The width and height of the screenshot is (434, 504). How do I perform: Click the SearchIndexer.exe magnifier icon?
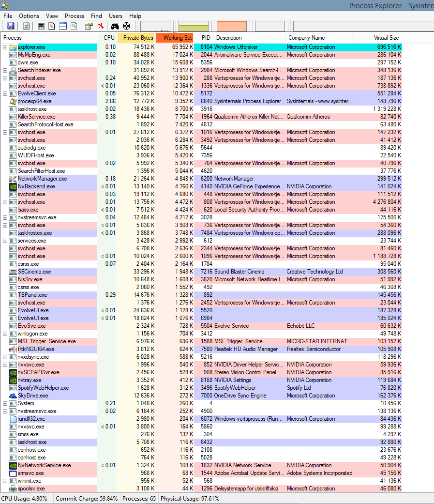coord(13,70)
